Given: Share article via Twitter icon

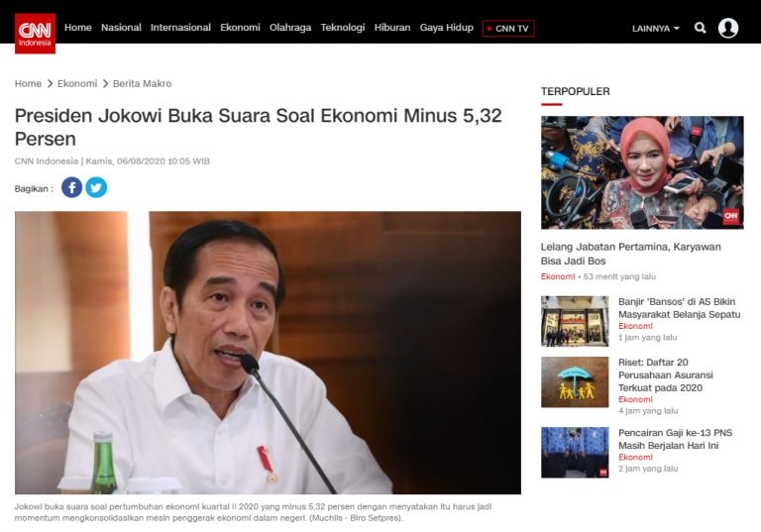Looking at the screenshot, I should [96, 187].
